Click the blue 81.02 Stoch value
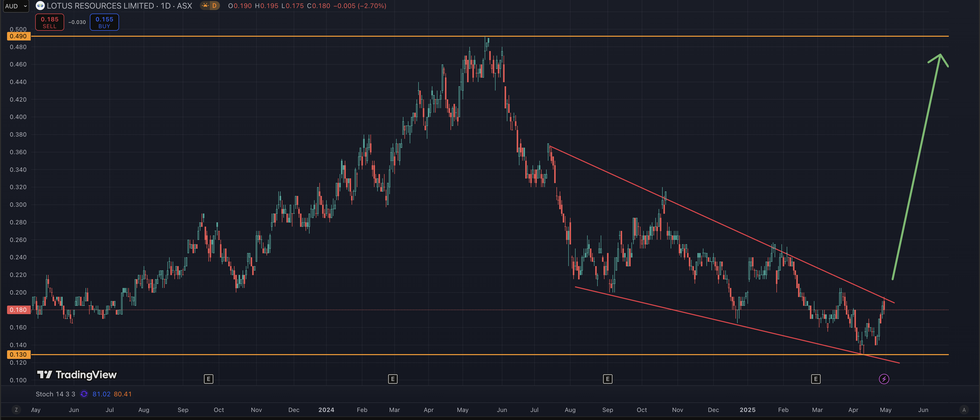The height and width of the screenshot is (420, 980). 101,394
